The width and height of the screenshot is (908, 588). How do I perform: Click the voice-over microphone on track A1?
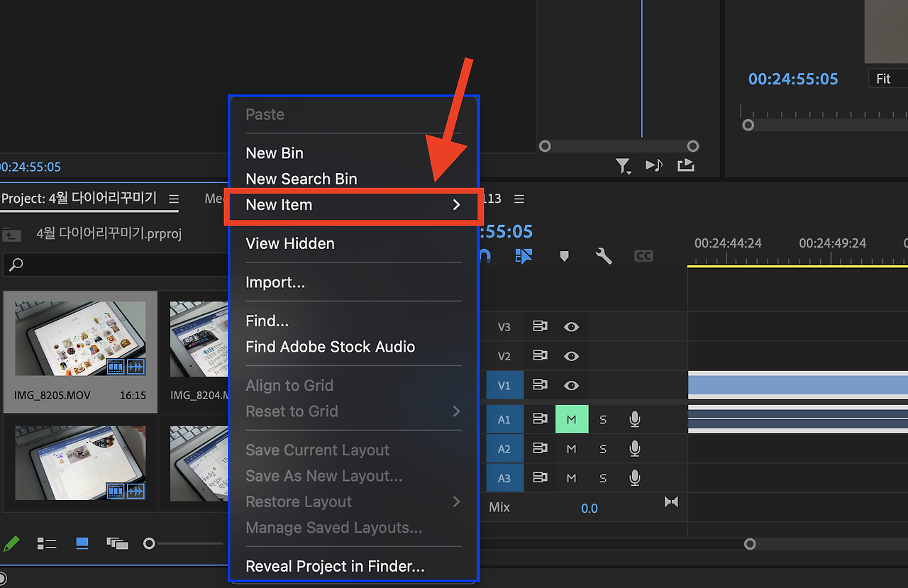coord(635,419)
